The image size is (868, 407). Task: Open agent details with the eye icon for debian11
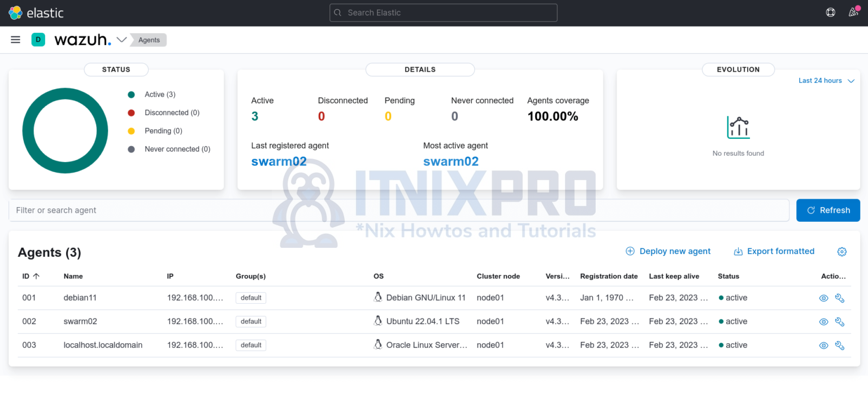coord(823,297)
